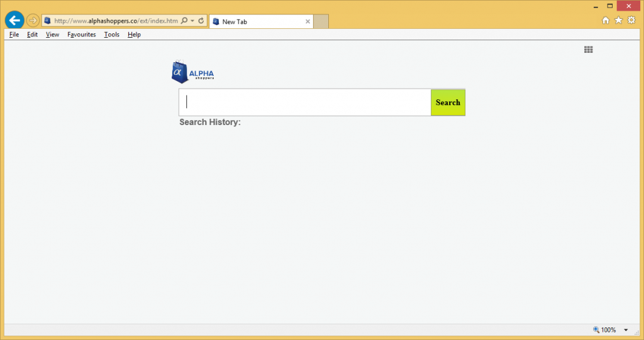Maximize the browser window
The height and width of the screenshot is (340, 644).
click(610, 6)
